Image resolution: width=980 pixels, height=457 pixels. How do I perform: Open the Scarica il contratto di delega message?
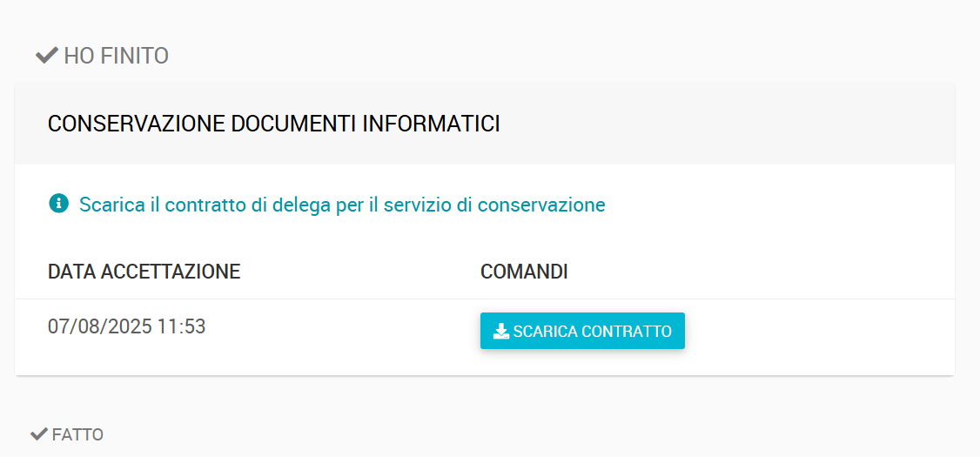(x=342, y=205)
